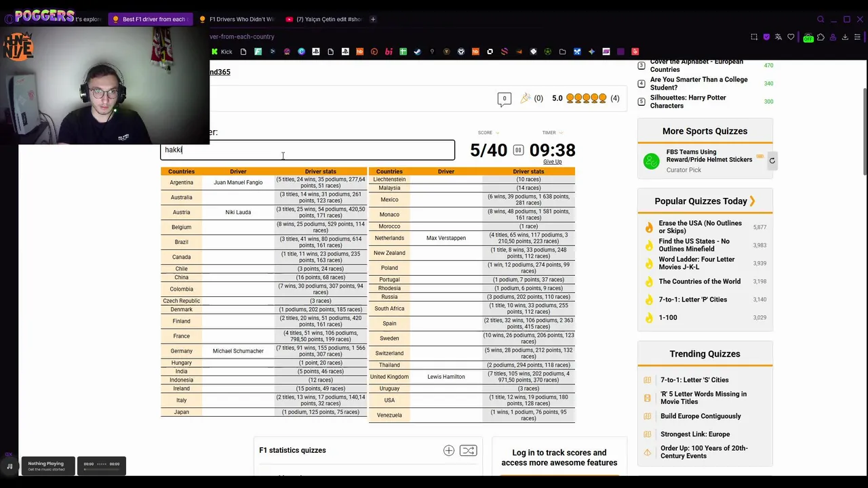Click the green spreadsheet bookmark icon
The height and width of the screenshot is (488, 868).
point(403,52)
